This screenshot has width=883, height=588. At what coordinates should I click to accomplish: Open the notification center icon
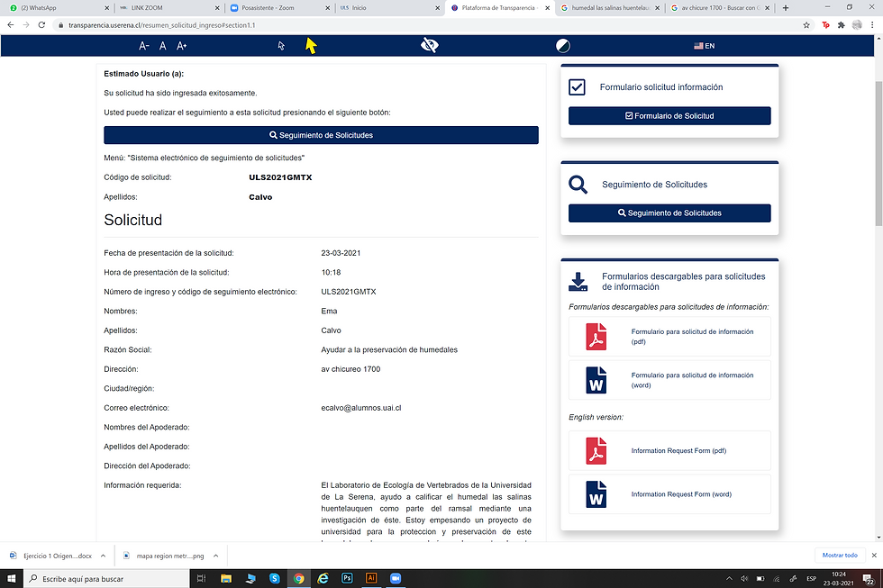tap(868, 579)
